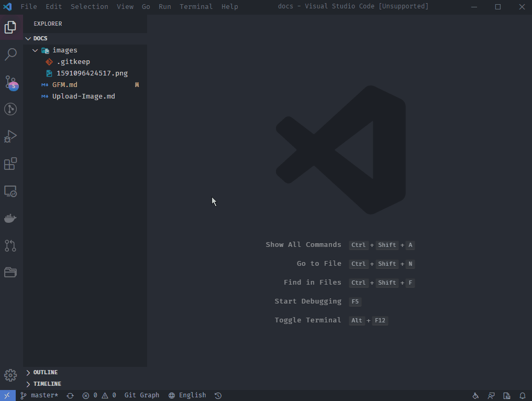Image resolution: width=532 pixels, height=401 pixels.
Task: Open the Run menu
Action: 165,6
